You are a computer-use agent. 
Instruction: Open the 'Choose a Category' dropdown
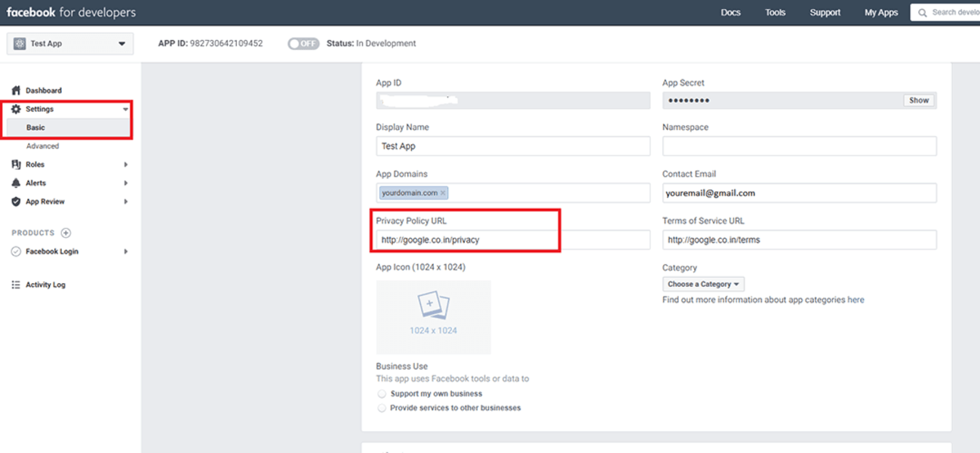tap(702, 284)
